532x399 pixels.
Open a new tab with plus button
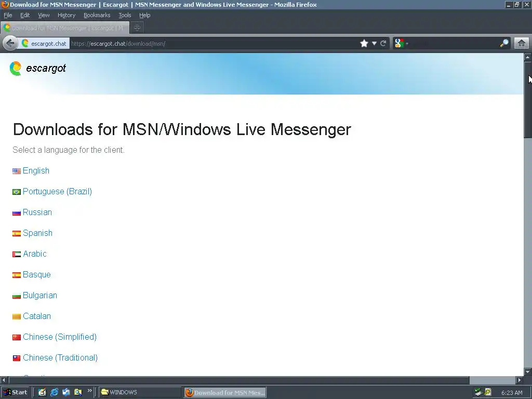(137, 28)
